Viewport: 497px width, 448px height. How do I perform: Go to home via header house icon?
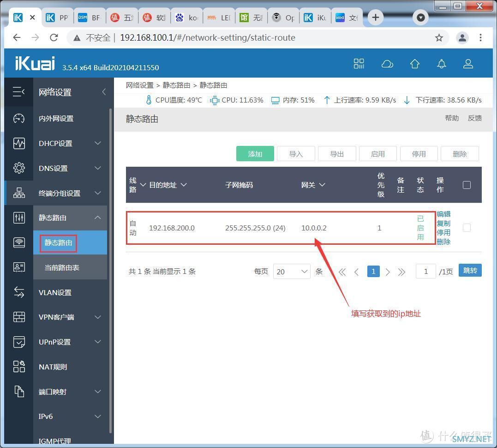click(414, 64)
